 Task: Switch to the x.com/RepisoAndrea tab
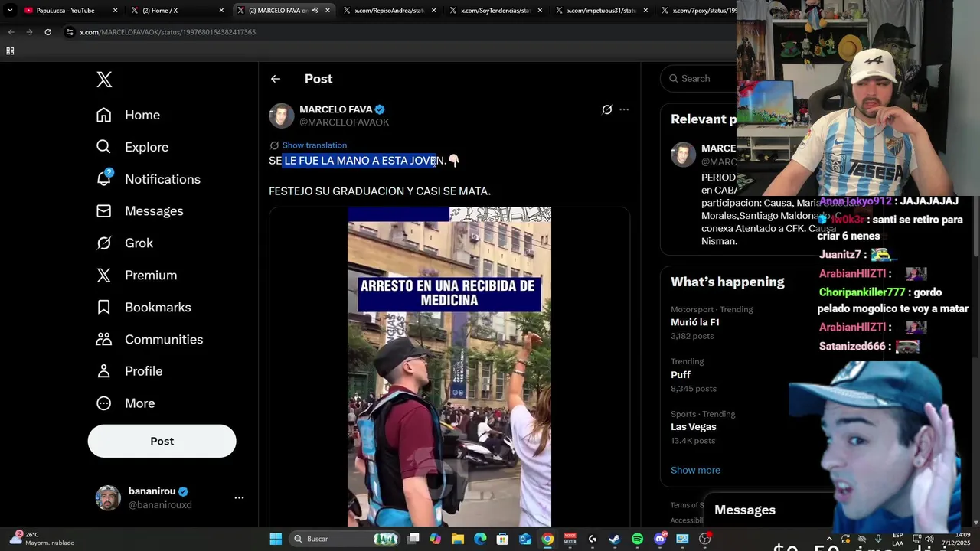pyautogui.click(x=389, y=11)
